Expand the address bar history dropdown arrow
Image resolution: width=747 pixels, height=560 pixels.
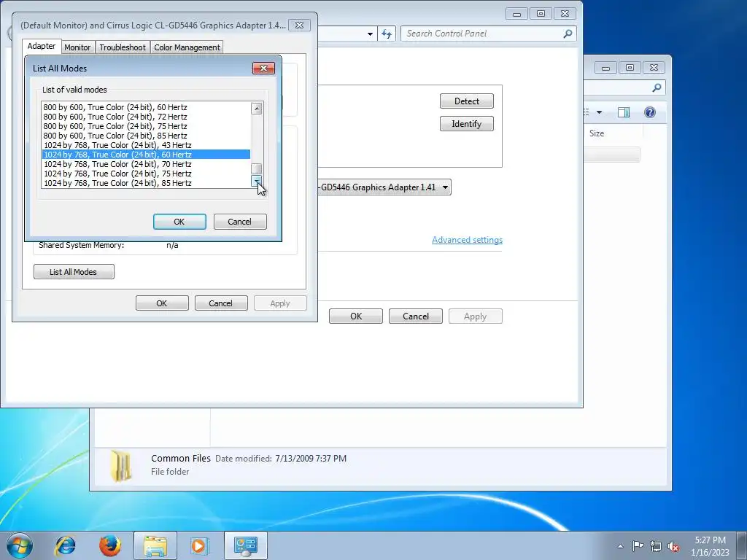[370, 34]
